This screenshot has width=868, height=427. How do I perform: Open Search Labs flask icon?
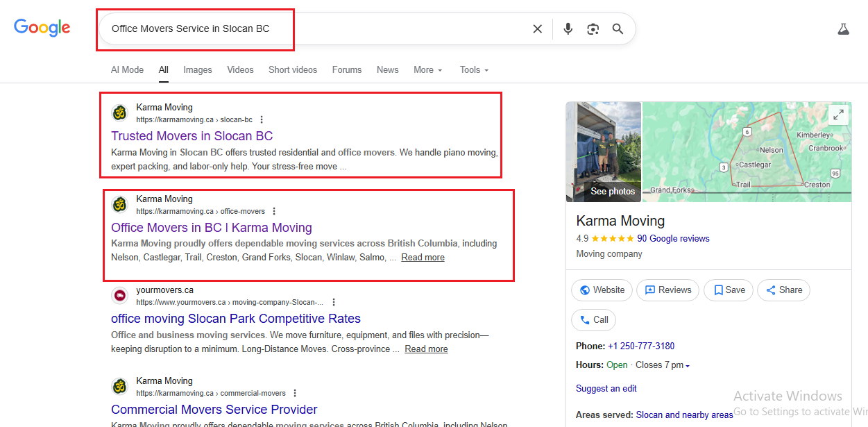(843, 29)
